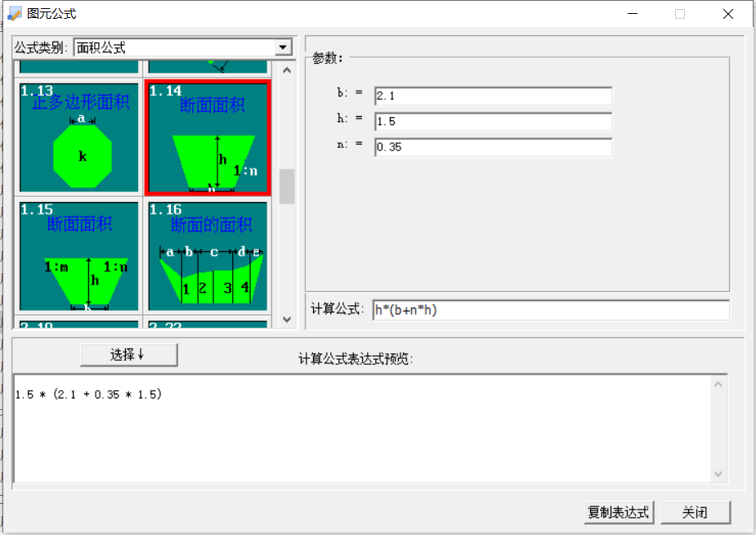Screen dimensions: 756x535
Task: Select formula 1.16 multi-segment section area thumbnail
Action: [208, 256]
